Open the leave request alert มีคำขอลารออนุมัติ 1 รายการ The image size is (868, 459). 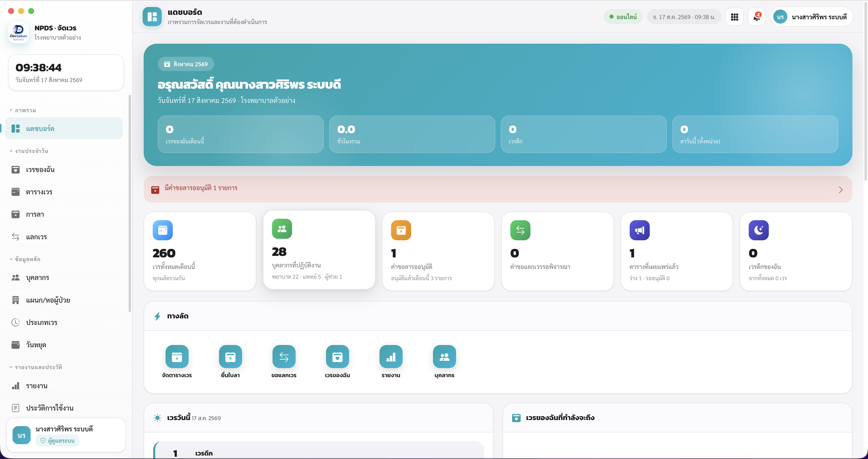tap(498, 189)
